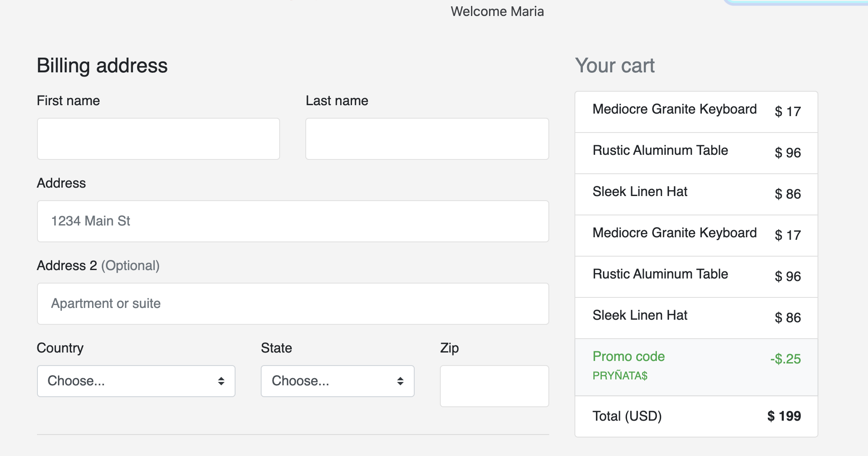Click the "Address 2 (Optional)" label
Image resolution: width=868 pixels, height=456 pixels.
pos(98,266)
